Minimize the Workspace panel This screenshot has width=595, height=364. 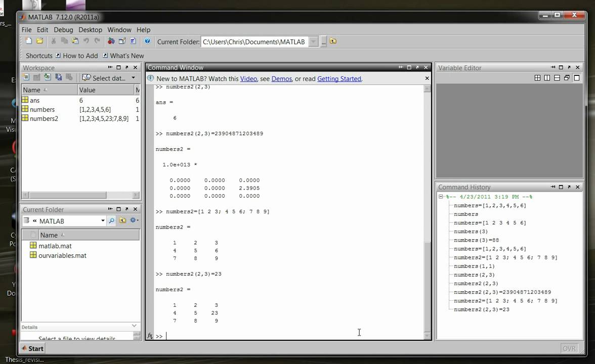110,67
